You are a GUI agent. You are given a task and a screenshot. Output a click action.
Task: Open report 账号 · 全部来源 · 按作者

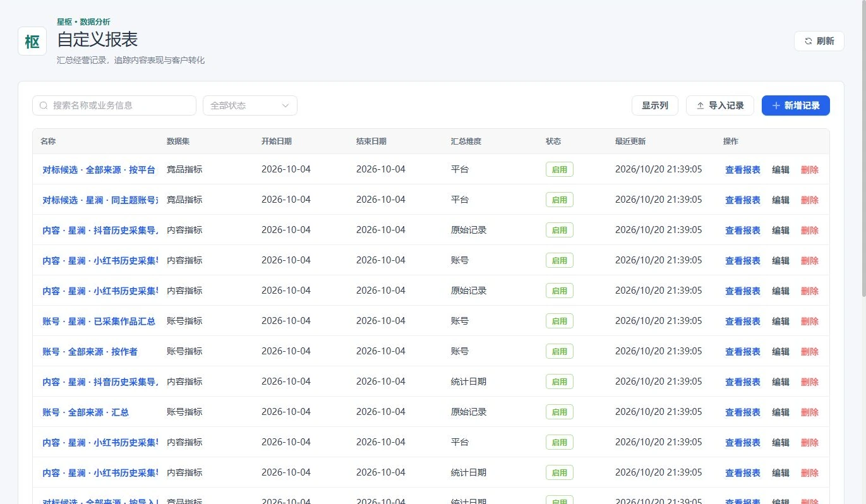[x=90, y=352]
